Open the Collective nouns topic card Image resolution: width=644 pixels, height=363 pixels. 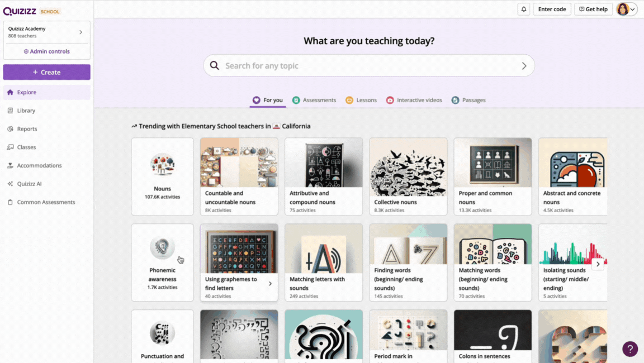coord(408,176)
